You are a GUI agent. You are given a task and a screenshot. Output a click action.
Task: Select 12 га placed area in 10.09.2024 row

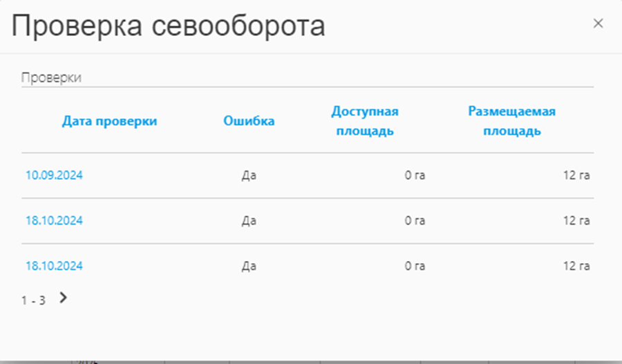[x=576, y=175]
